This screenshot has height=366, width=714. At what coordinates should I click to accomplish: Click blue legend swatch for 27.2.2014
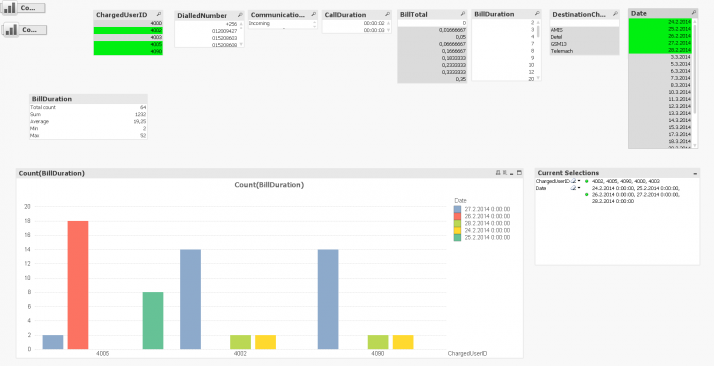457,209
